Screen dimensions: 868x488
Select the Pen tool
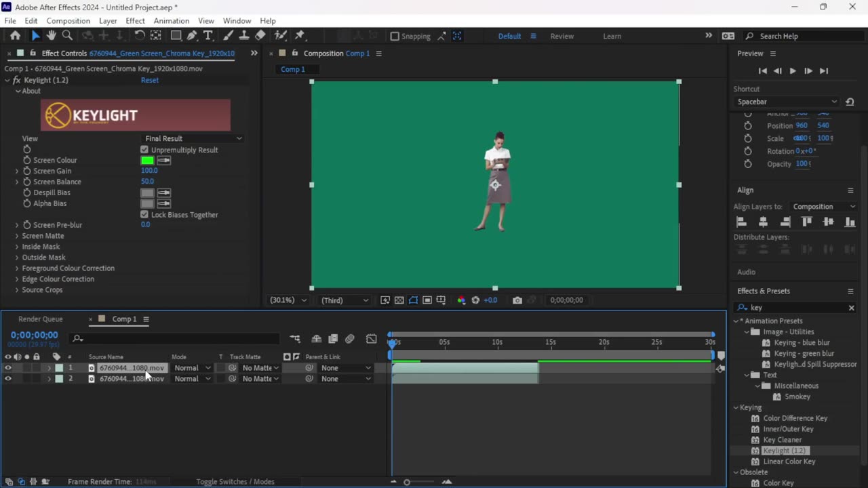tap(192, 36)
